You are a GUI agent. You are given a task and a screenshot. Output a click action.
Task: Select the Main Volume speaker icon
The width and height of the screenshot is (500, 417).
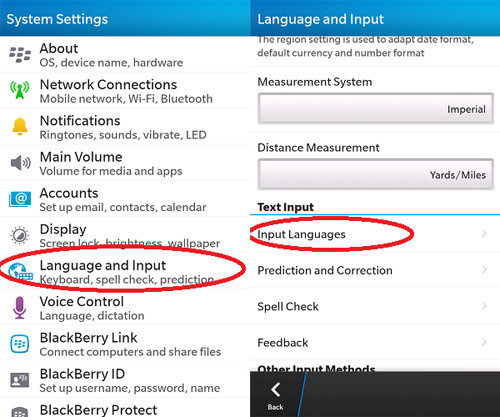[20, 163]
